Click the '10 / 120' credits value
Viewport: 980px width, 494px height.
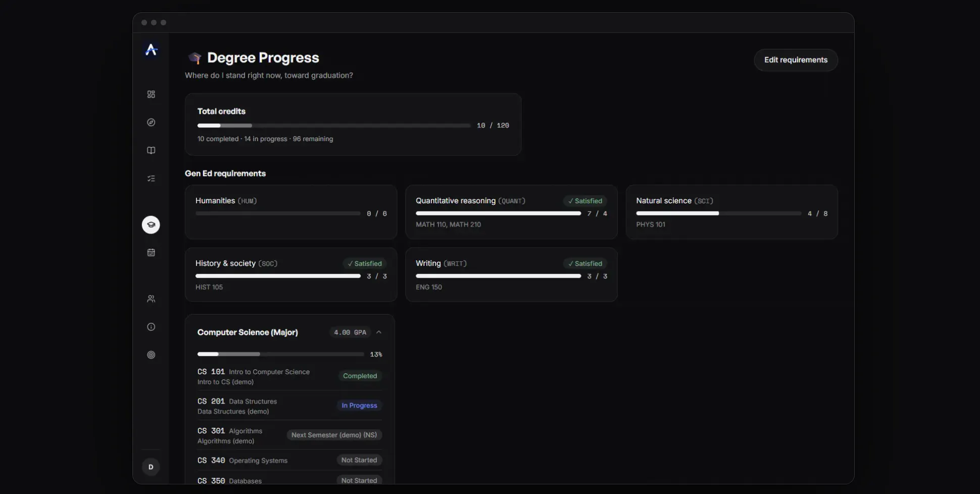click(x=493, y=125)
